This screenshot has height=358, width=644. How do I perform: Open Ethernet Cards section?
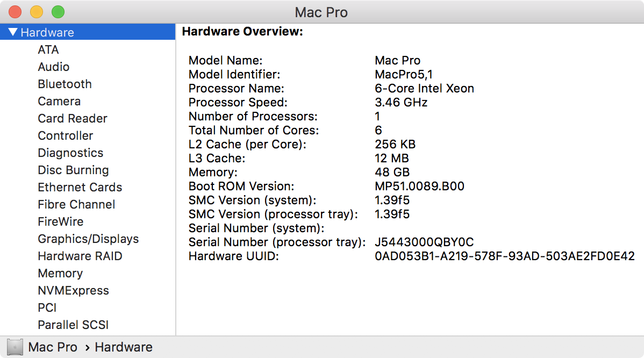point(80,187)
